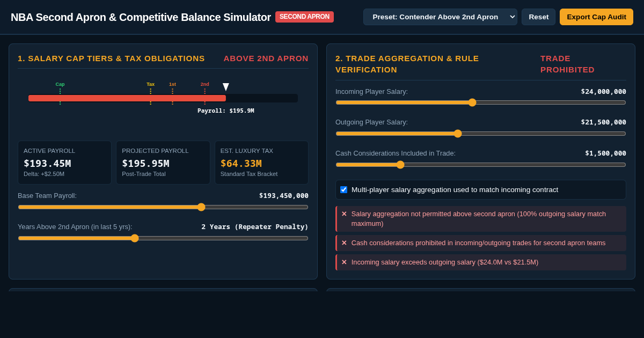Click the TRADE PROHIBITED status label
This screenshot has height=338, width=644.
(x=568, y=64)
